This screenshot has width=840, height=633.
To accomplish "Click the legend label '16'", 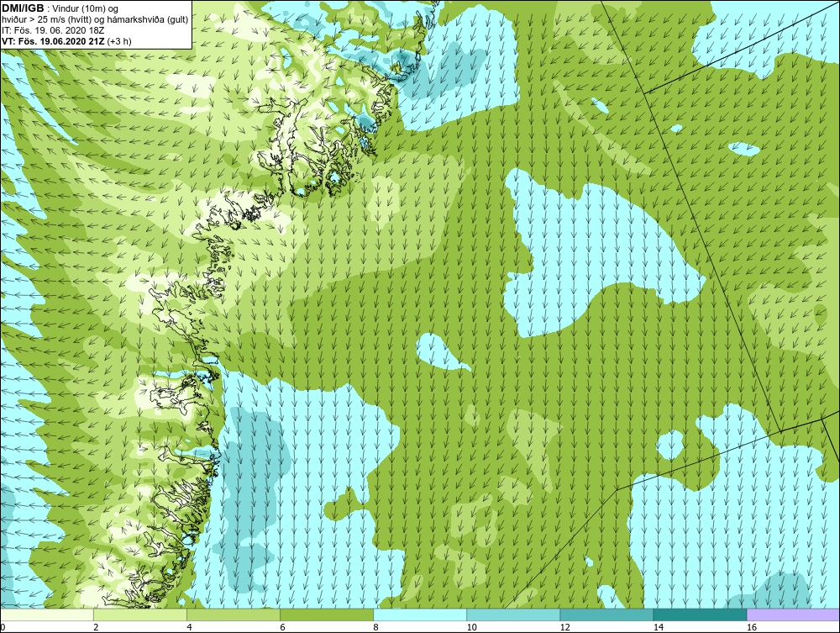I will [x=751, y=628].
